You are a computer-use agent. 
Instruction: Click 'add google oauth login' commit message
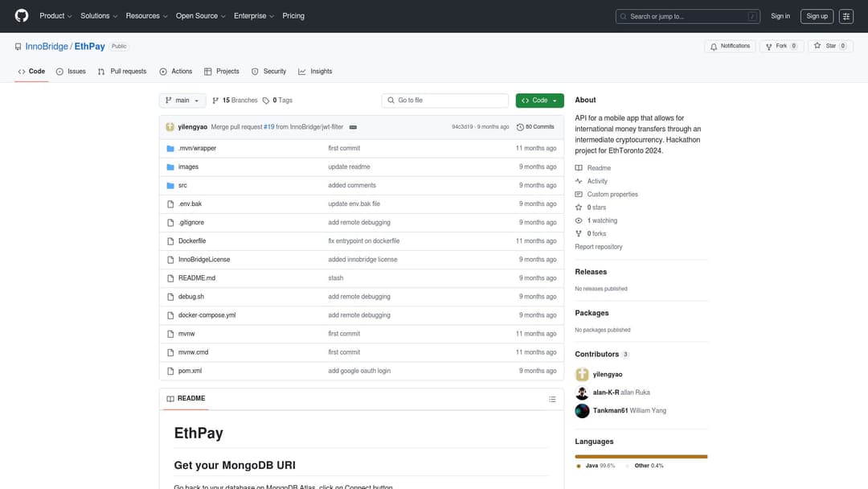(x=359, y=371)
